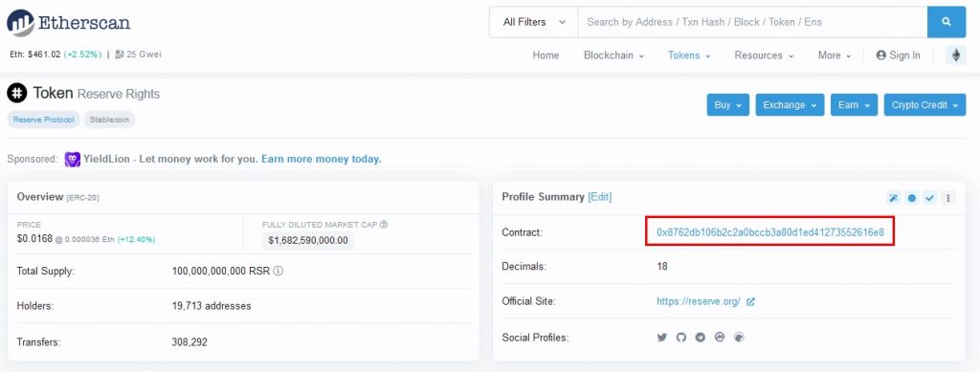
Task: Click the Eth price $461.02 text
Action: tap(35, 55)
